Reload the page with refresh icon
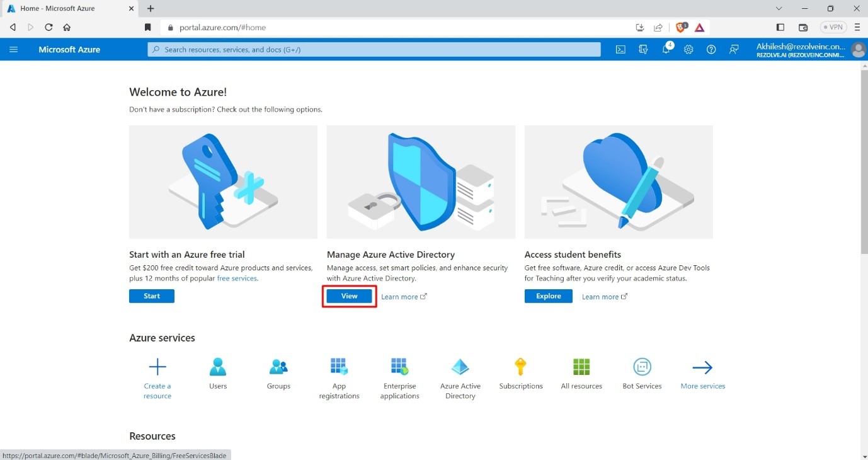The image size is (868, 460). pyautogui.click(x=49, y=27)
